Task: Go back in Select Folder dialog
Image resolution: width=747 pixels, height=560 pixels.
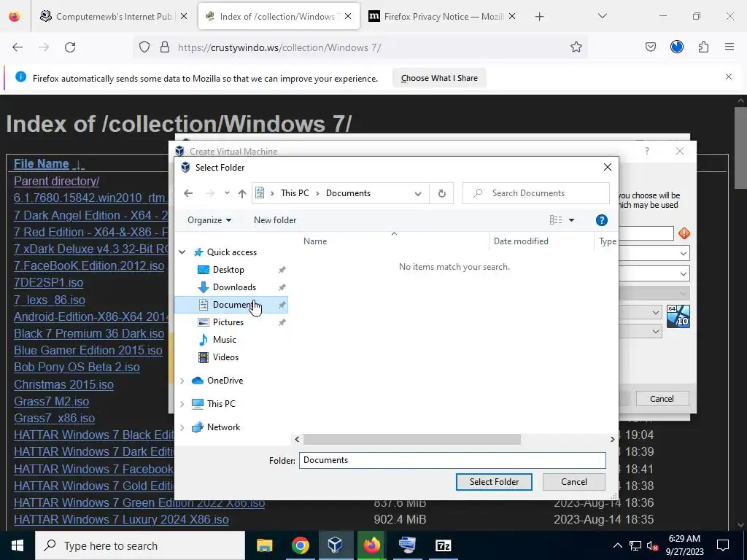Action: pos(188,192)
